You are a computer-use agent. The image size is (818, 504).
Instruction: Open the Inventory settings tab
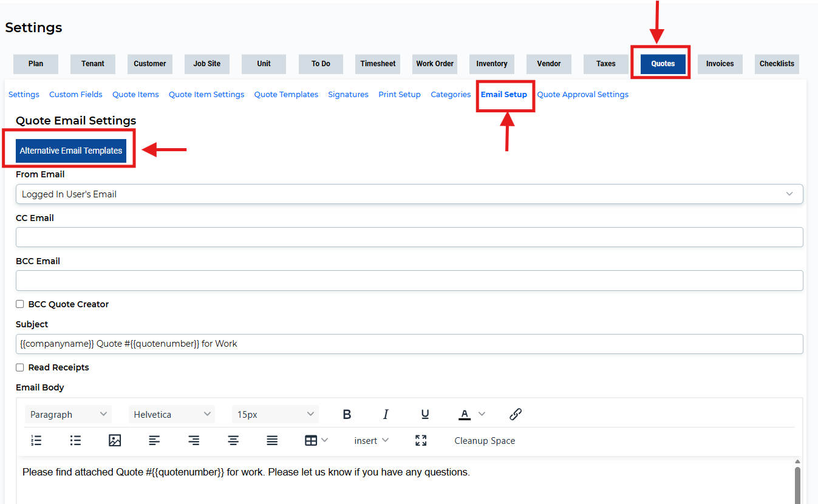pos(492,64)
